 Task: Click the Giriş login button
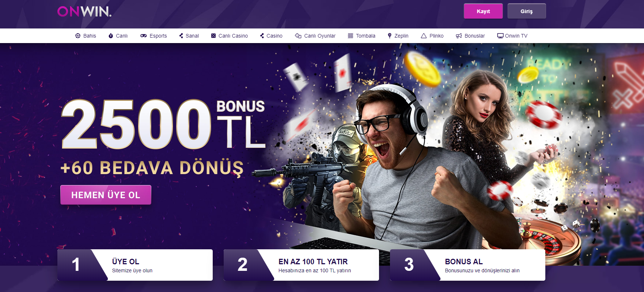(x=527, y=11)
